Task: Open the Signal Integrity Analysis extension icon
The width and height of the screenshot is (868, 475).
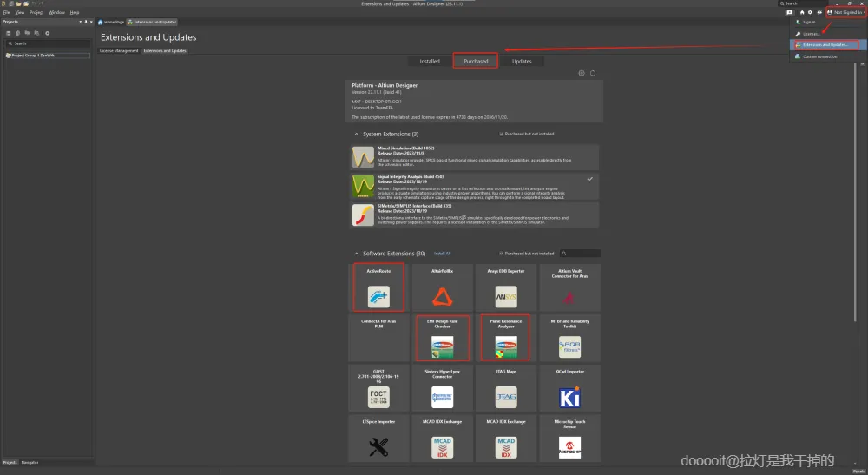Action: coord(363,186)
